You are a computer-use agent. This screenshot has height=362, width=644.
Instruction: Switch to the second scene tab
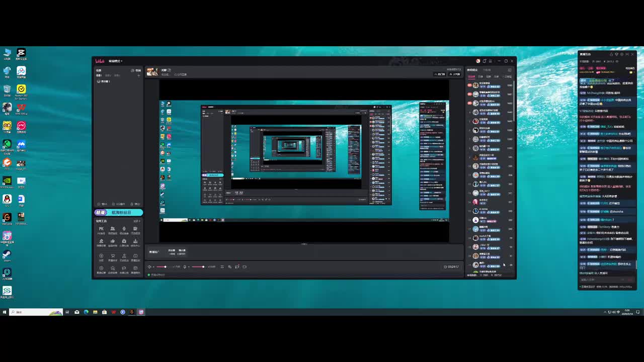[x=108, y=75]
